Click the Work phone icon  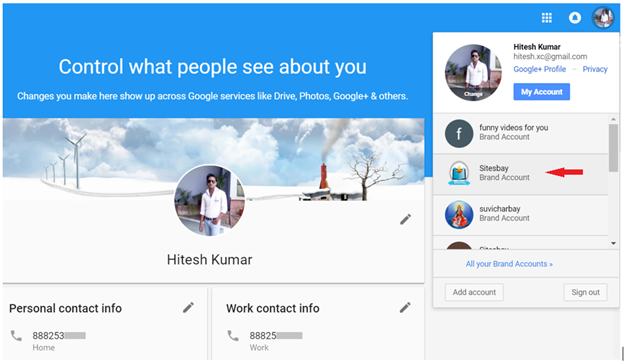pos(233,336)
